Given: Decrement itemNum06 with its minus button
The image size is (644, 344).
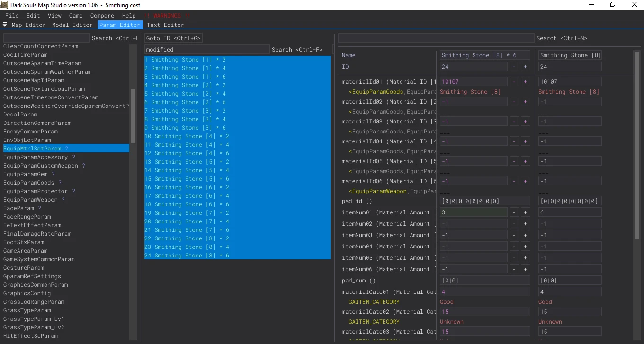Looking at the screenshot, I should 514,269.
